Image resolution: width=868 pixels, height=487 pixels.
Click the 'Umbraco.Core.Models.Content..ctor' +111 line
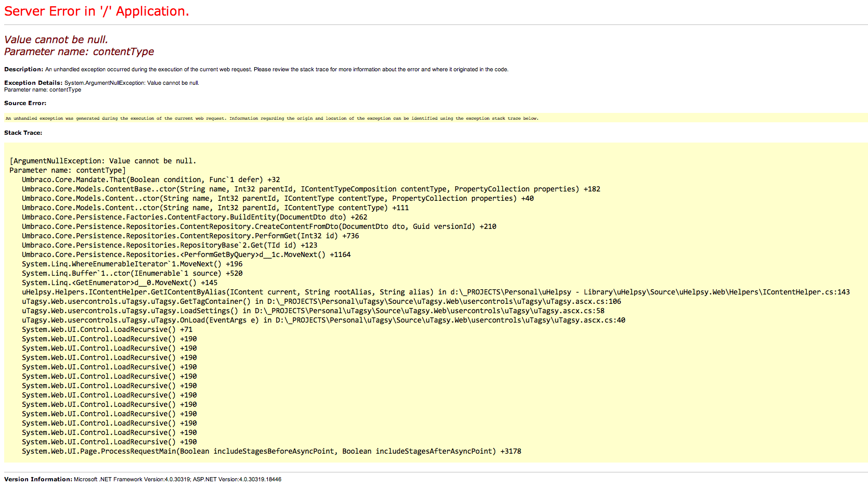pos(215,208)
